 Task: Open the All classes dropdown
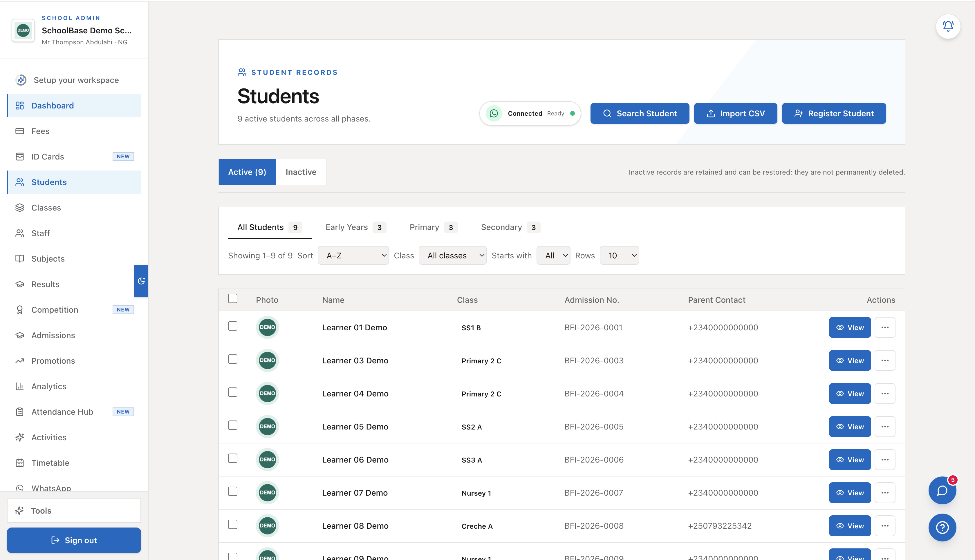click(452, 255)
